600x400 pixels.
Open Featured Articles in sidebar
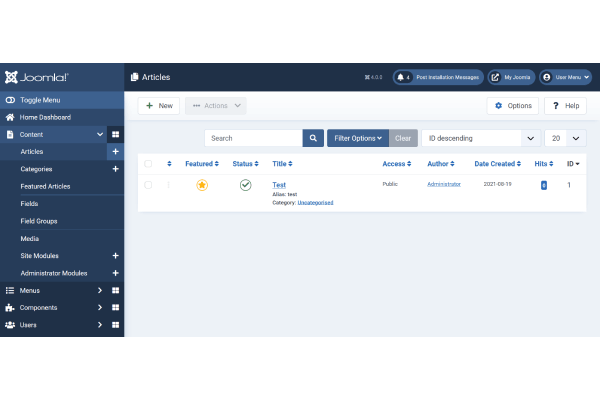(45, 186)
